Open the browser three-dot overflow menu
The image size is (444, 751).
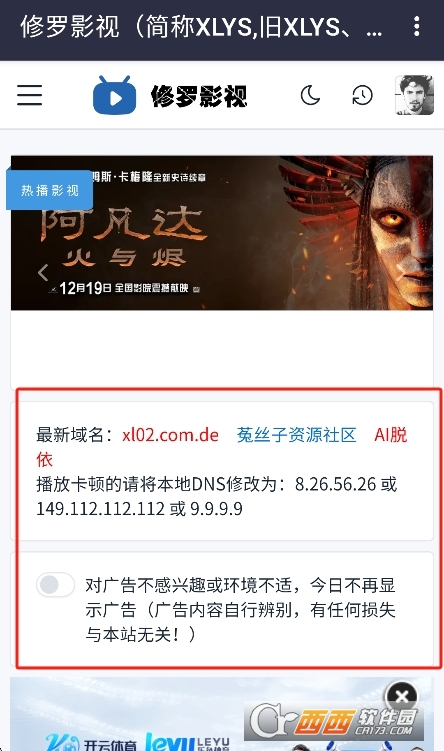(417, 26)
